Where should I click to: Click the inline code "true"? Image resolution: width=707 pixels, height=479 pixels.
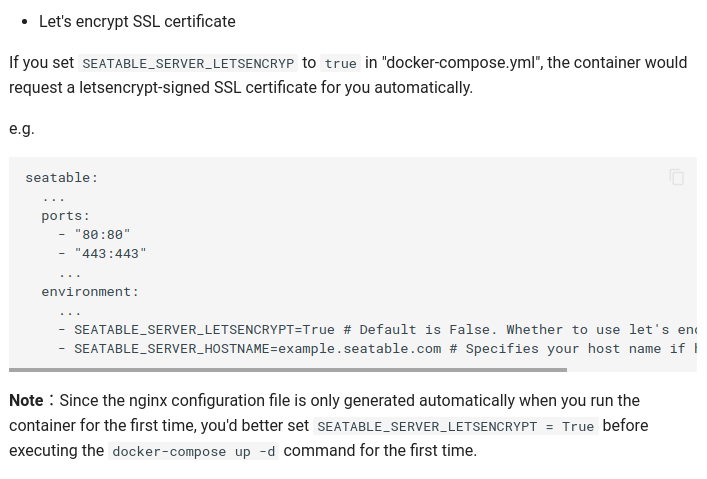(340, 63)
